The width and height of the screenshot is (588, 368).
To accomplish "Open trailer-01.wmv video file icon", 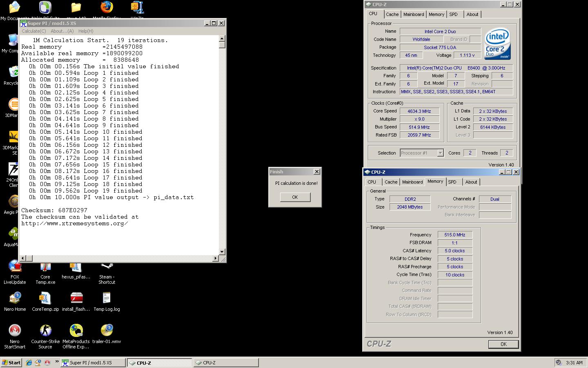I will (107, 334).
